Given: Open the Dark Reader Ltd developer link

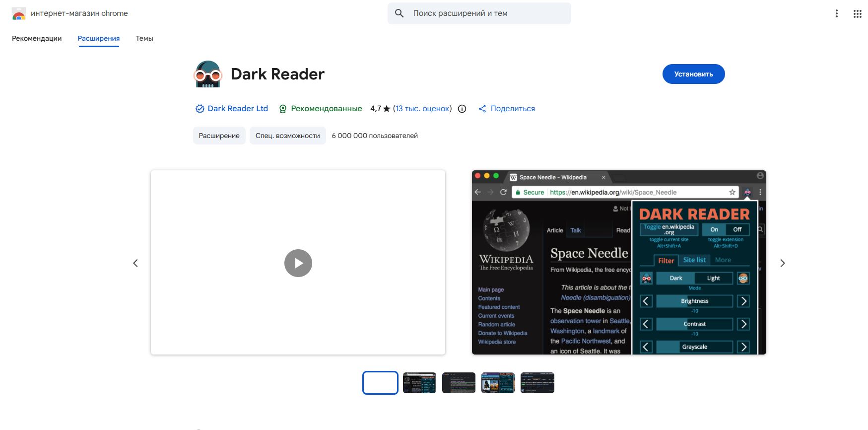Looking at the screenshot, I should pos(237,109).
